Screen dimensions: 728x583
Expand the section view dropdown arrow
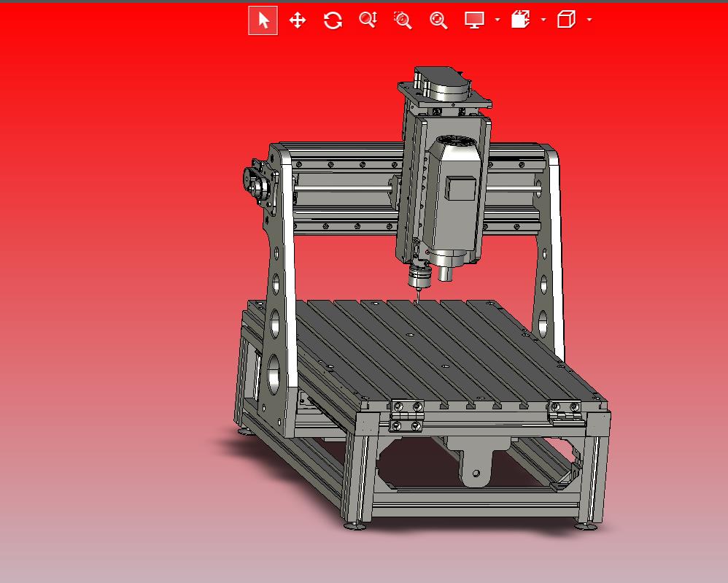[543, 20]
